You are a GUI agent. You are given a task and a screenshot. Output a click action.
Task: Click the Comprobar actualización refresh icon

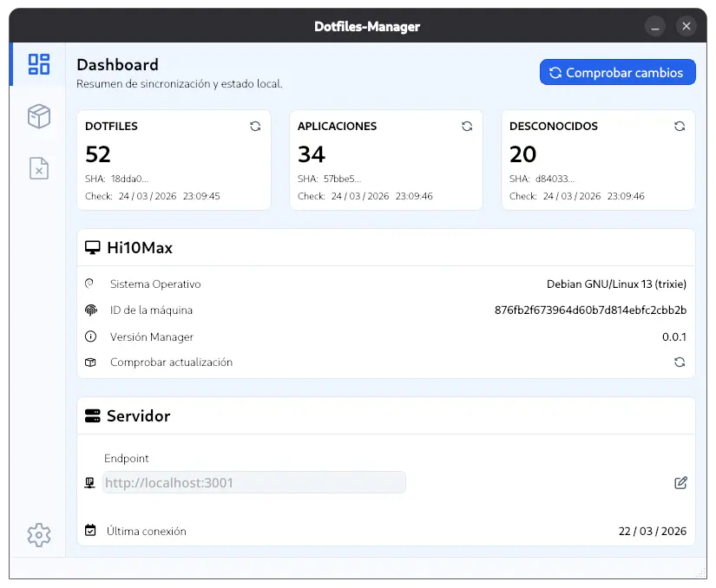tap(680, 363)
